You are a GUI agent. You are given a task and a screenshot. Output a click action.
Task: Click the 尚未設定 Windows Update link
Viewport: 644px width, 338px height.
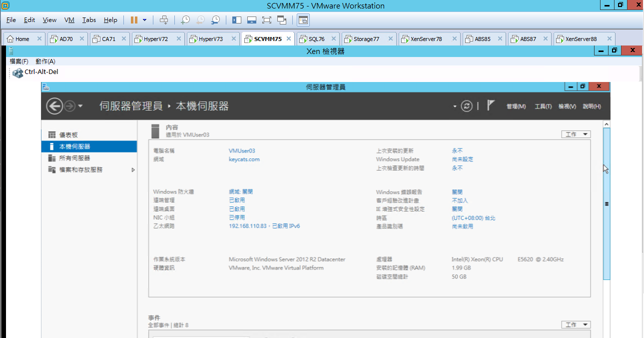coord(463,159)
